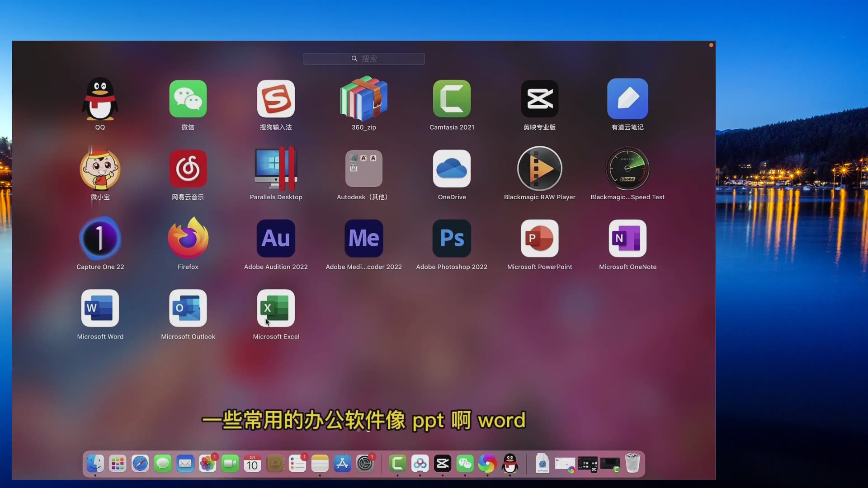
Task: Open FaceTime from the Dock
Action: [x=230, y=463]
